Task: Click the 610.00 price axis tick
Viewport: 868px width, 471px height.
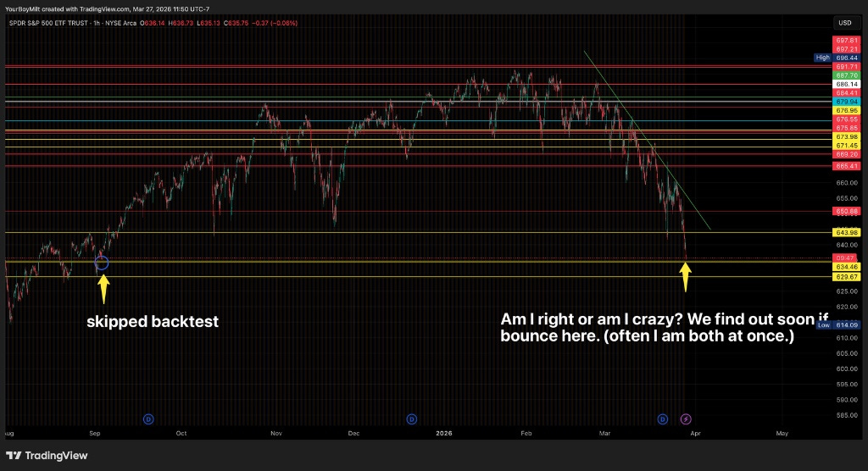Action: (847, 338)
